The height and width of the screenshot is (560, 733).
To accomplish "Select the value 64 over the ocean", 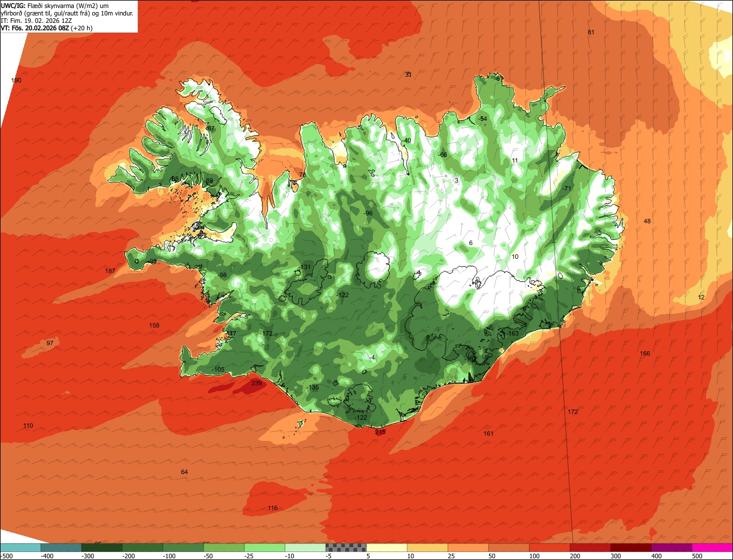I will pos(184,472).
